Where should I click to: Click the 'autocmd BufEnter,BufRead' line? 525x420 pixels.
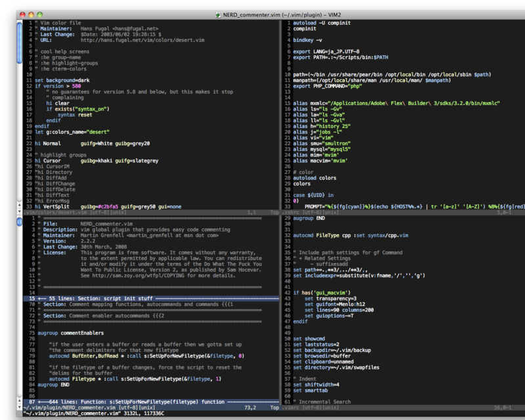click(x=146, y=356)
